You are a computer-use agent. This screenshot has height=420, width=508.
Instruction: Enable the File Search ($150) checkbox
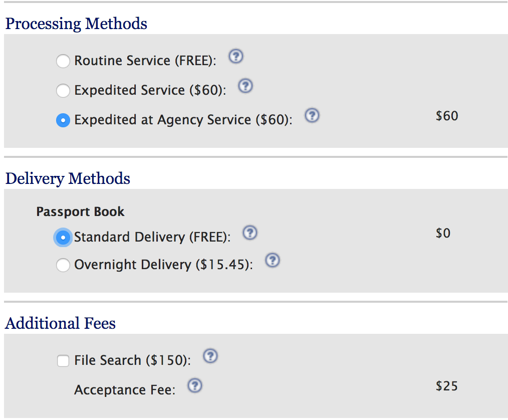[x=63, y=361]
